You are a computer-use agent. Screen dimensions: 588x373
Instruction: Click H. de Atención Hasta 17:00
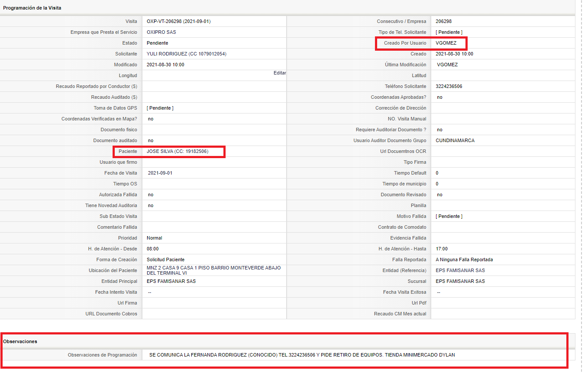pyautogui.click(x=442, y=249)
